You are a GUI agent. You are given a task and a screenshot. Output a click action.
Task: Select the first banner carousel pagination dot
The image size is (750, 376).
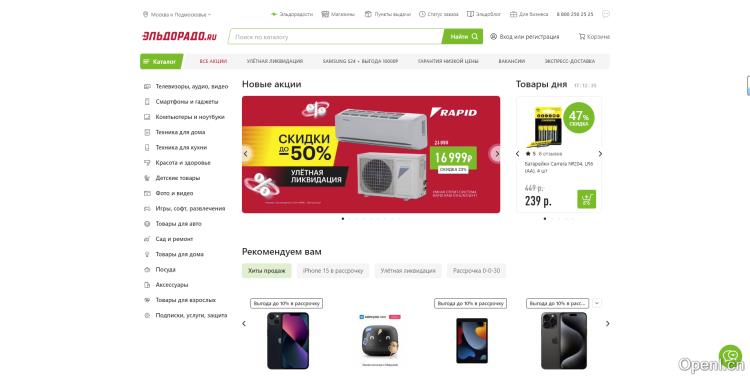(342, 219)
